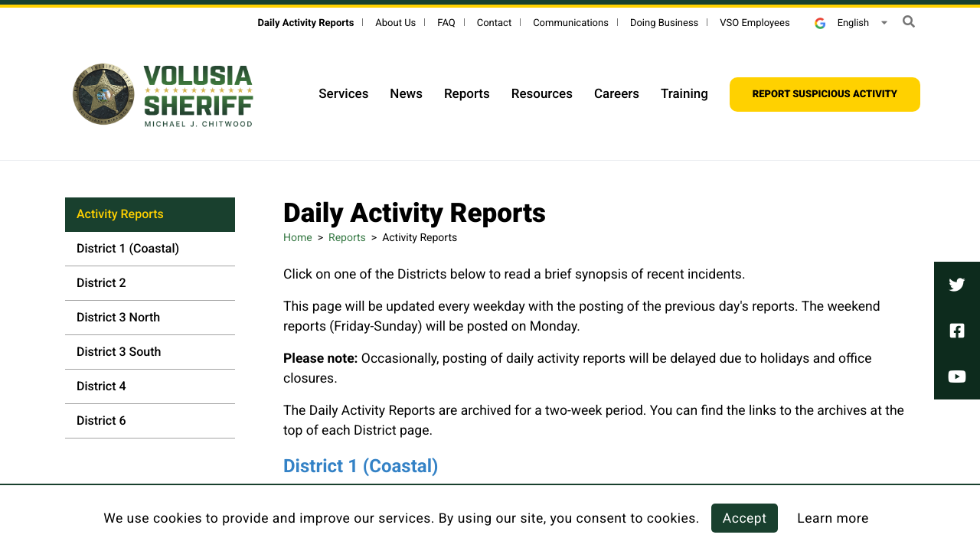Open VSO Employees link

pyautogui.click(x=754, y=23)
